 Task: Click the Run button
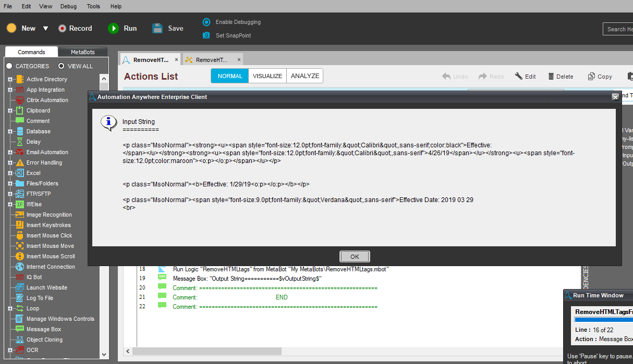[123, 29]
